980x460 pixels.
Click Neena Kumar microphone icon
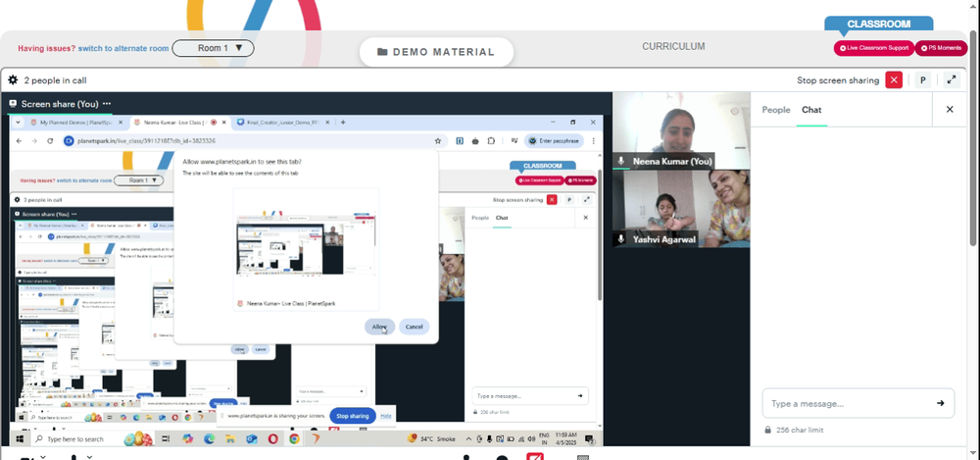coord(621,162)
